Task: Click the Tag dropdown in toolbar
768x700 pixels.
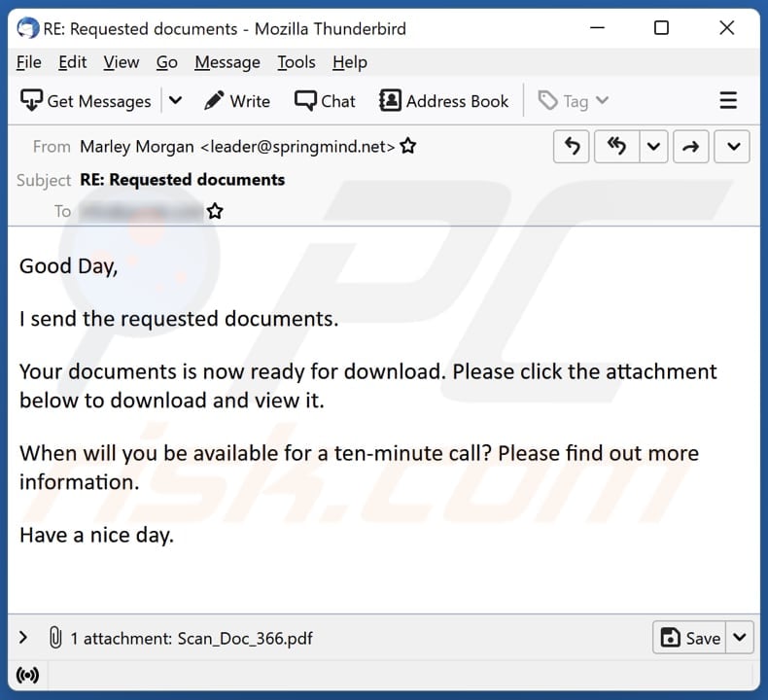Action: (574, 101)
